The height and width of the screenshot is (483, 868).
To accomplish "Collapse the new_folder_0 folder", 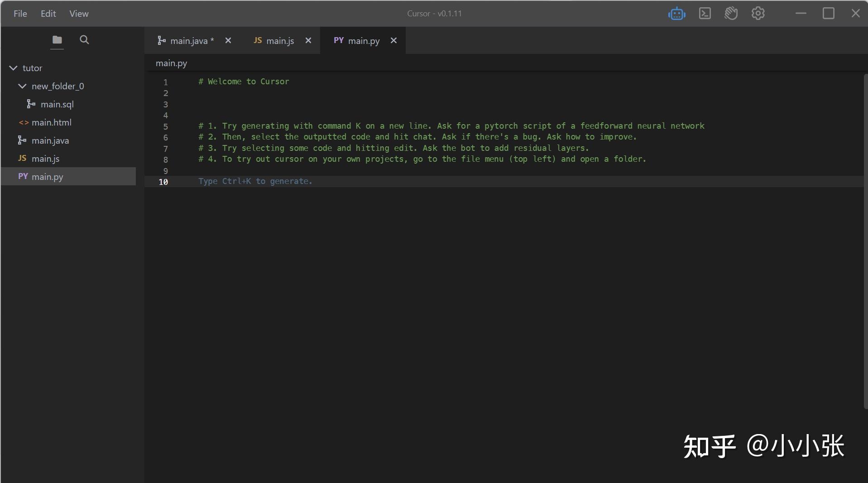I will (22, 86).
